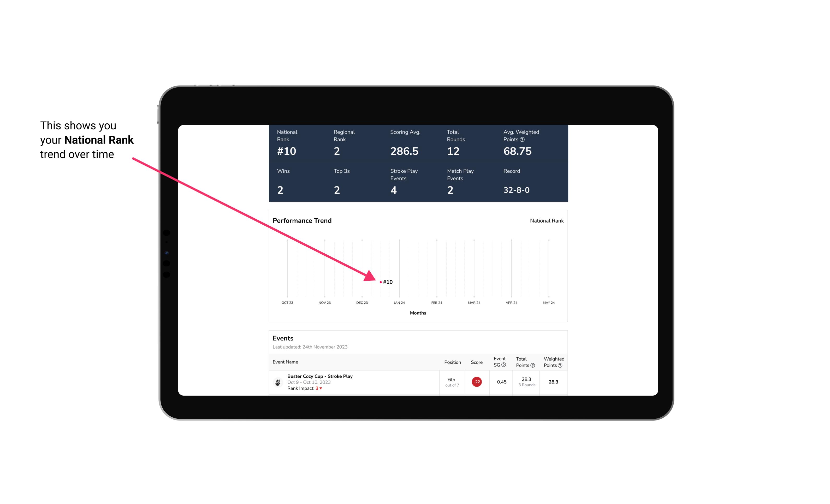
Task: Click the DEC 23 month label on the chart
Action: click(x=361, y=302)
